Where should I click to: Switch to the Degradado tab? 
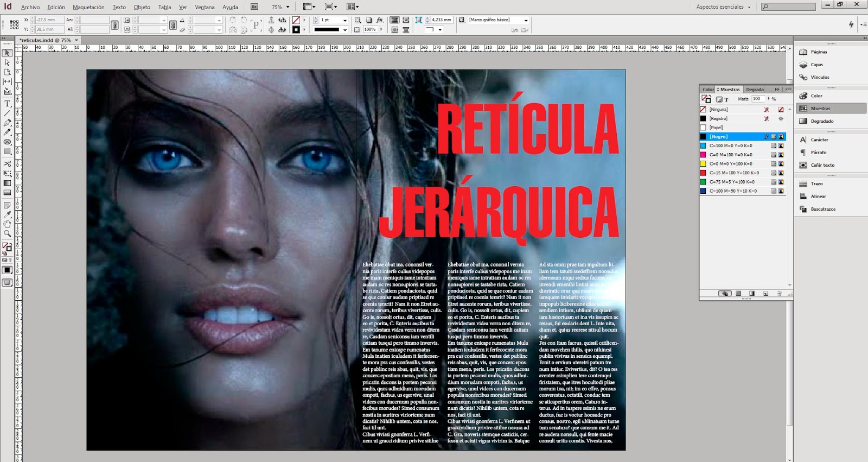point(755,90)
